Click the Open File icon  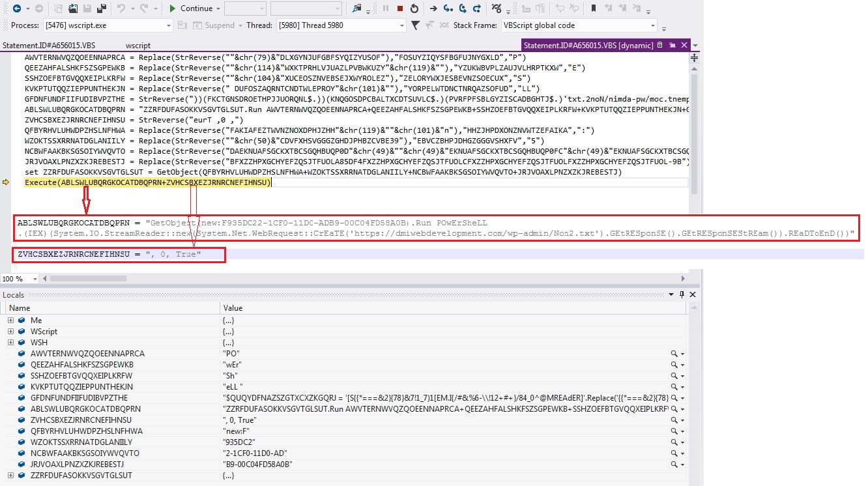pos(72,8)
